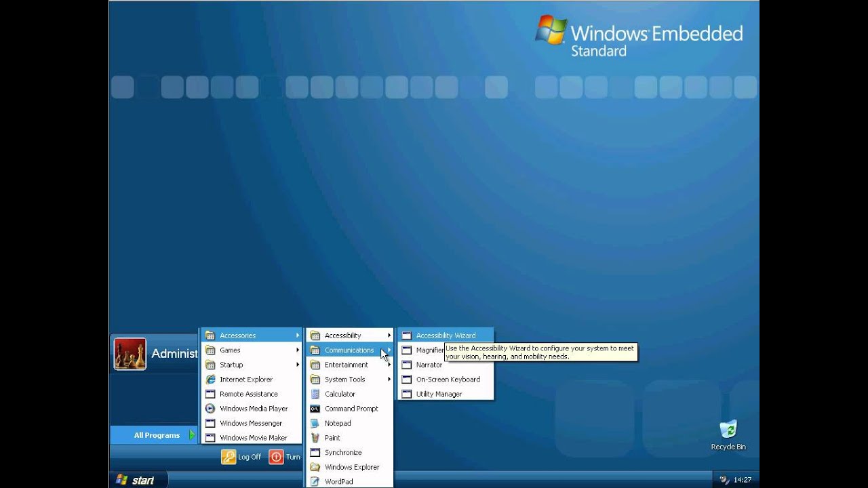The height and width of the screenshot is (488, 868).
Task: Choose the On-Screen Keyboard menu entry
Action: click(x=446, y=380)
